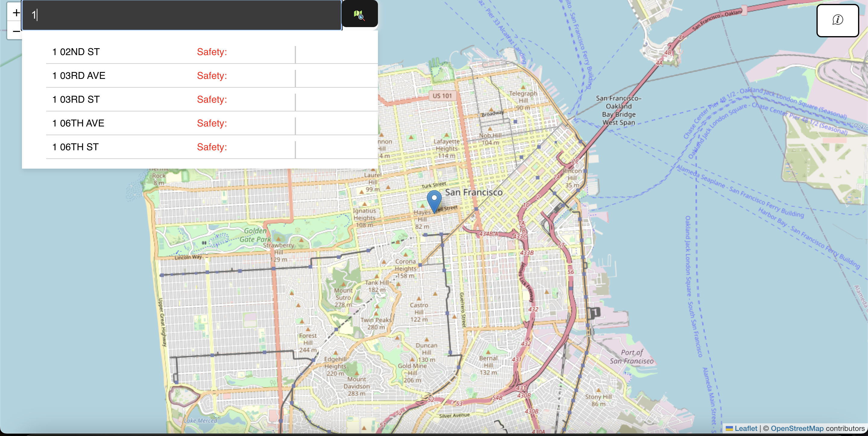Image resolution: width=868 pixels, height=436 pixels.
Task: Click the map search icon button
Action: click(x=359, y=14)
